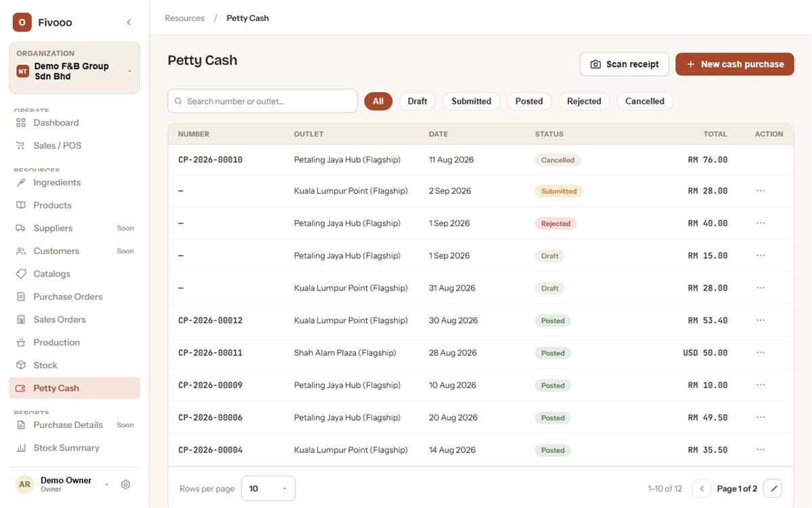
Task: Go to Sales Orders
Action: click(x=74, y=320)
